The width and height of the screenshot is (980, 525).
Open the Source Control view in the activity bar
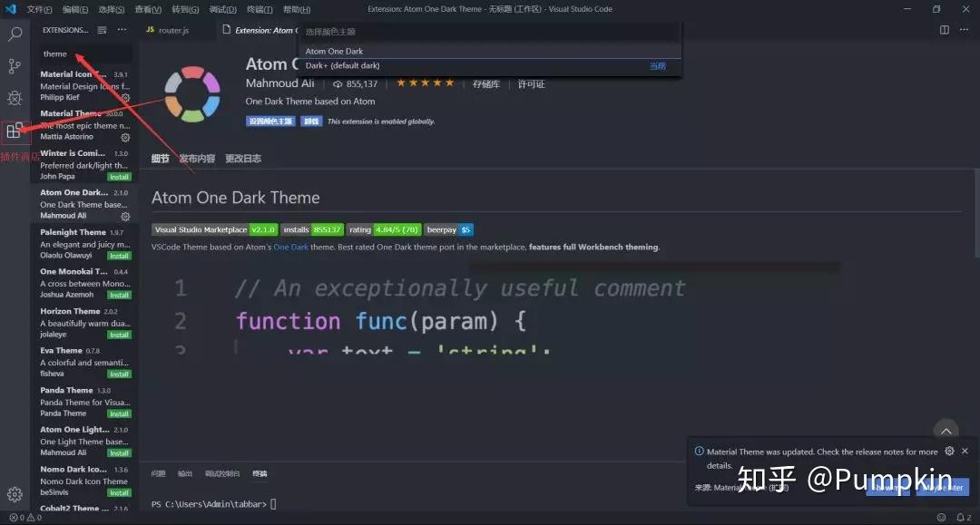pyautogui.click(x=15, y=67)
